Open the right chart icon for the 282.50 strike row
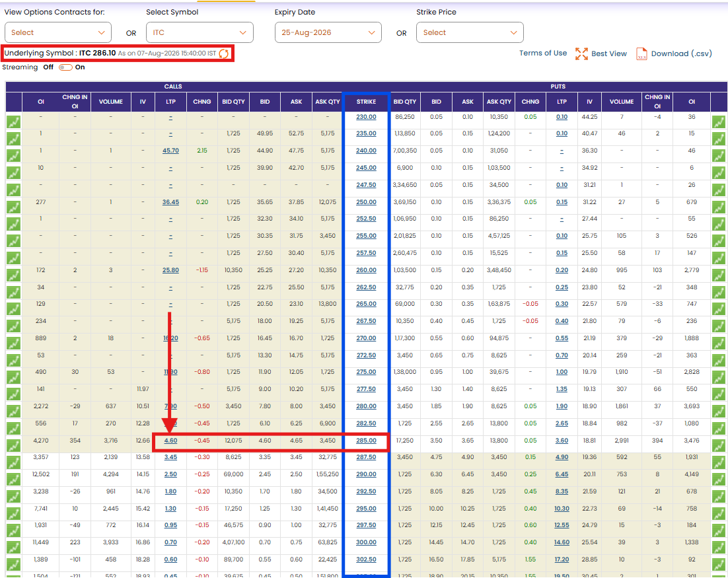 pos(719,429)
